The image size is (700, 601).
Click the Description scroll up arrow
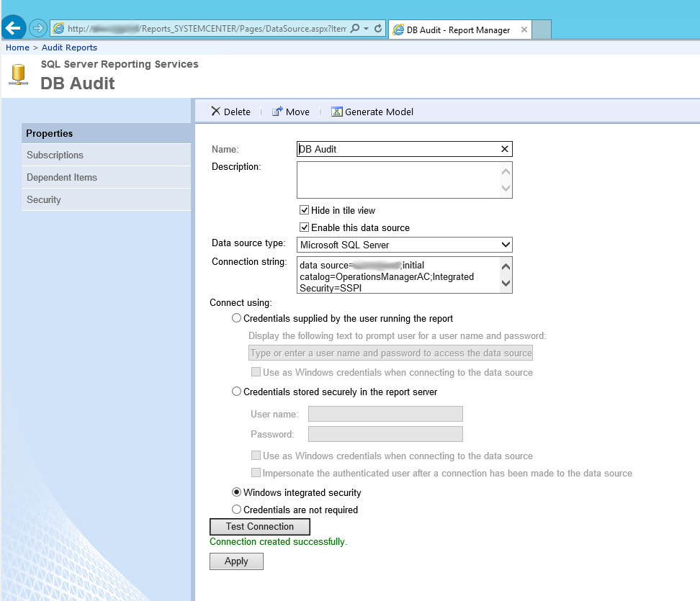click(x=506, y=172)
